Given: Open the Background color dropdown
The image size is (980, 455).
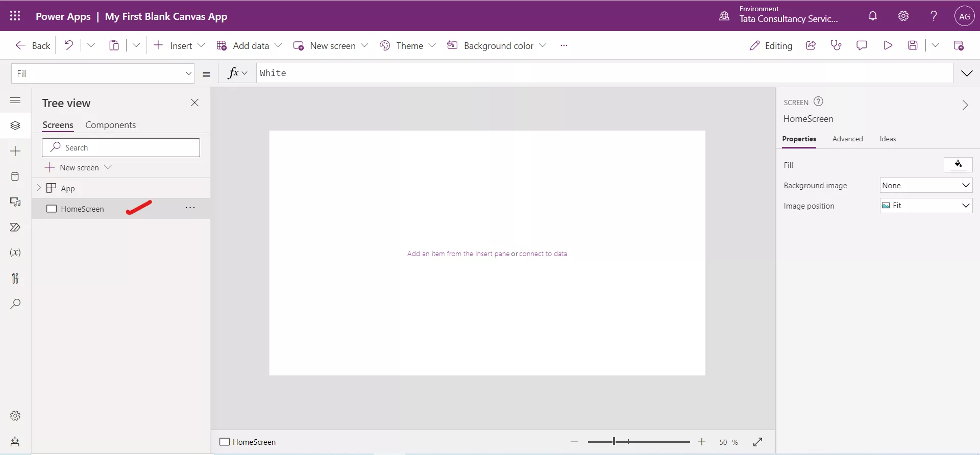Looking at the screenshot, I should 543,45.
